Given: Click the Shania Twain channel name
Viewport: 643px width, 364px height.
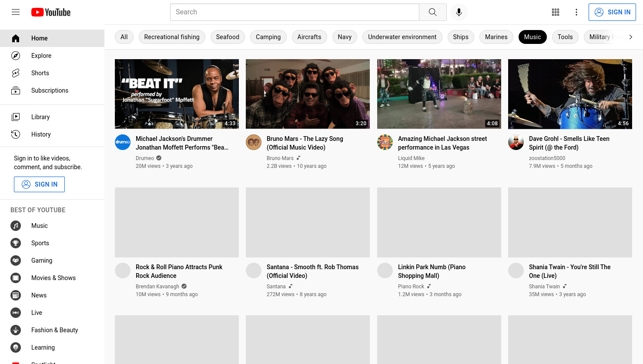Looking at the screenshot, I should 544,287.
